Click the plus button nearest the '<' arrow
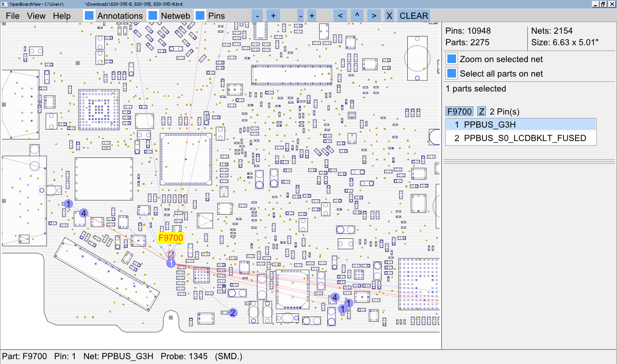 312,15
